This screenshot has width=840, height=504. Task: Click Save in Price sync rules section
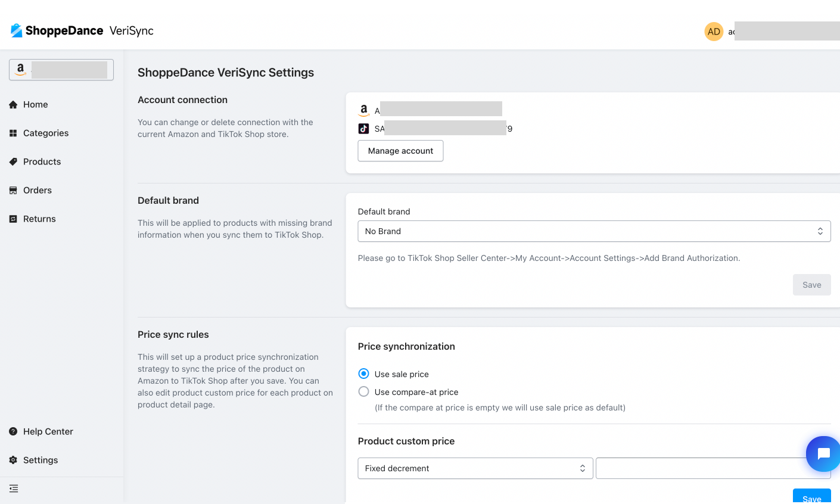[811, 497]
